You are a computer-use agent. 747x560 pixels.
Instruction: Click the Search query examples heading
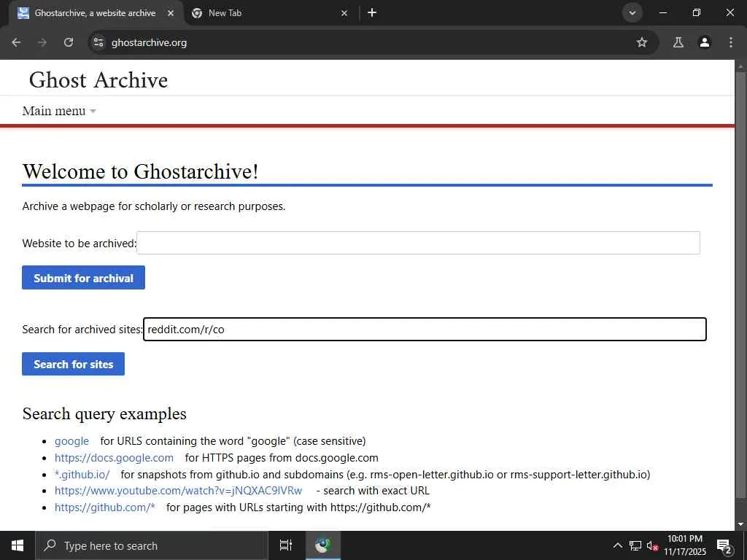click(104, 413)
